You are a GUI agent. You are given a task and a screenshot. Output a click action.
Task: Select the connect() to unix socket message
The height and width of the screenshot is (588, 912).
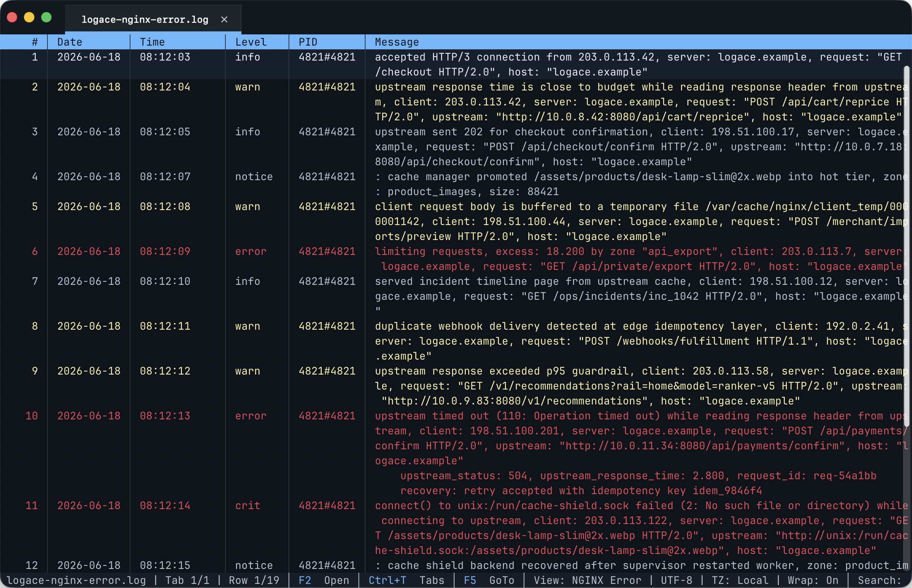[641, 528]
